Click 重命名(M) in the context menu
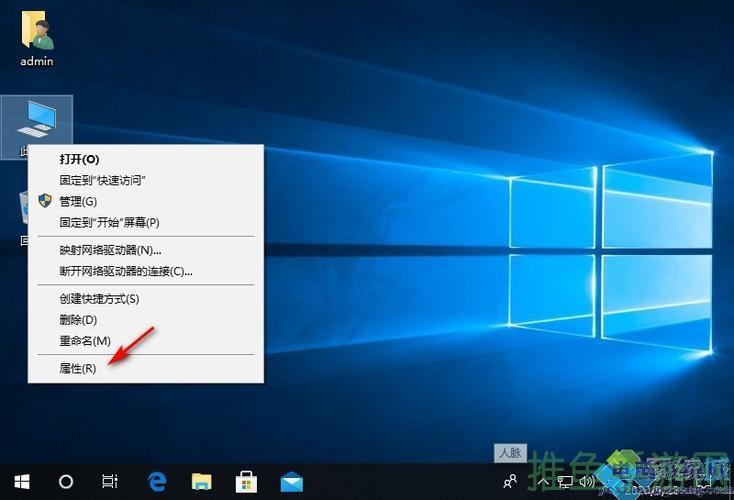 pyautogui.click(x=85, y=341)
